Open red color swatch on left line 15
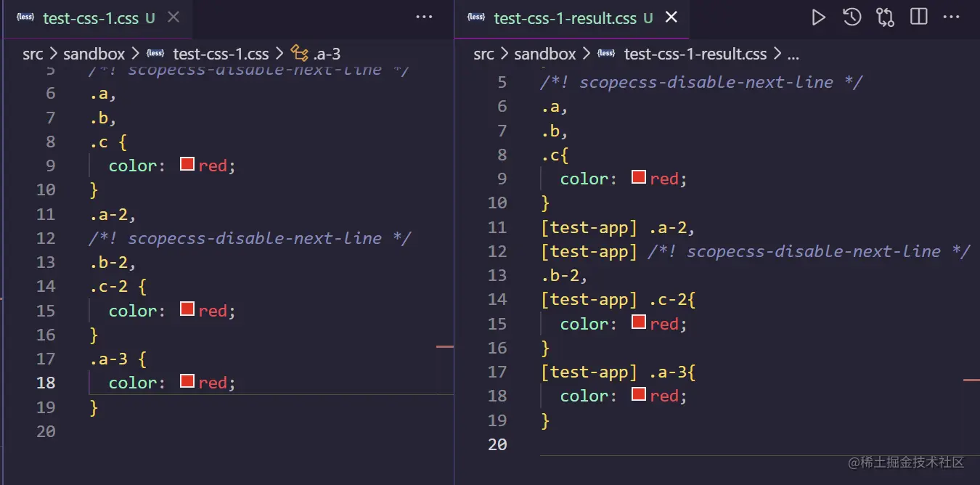The image size is (980, 485). coord(187,309)
